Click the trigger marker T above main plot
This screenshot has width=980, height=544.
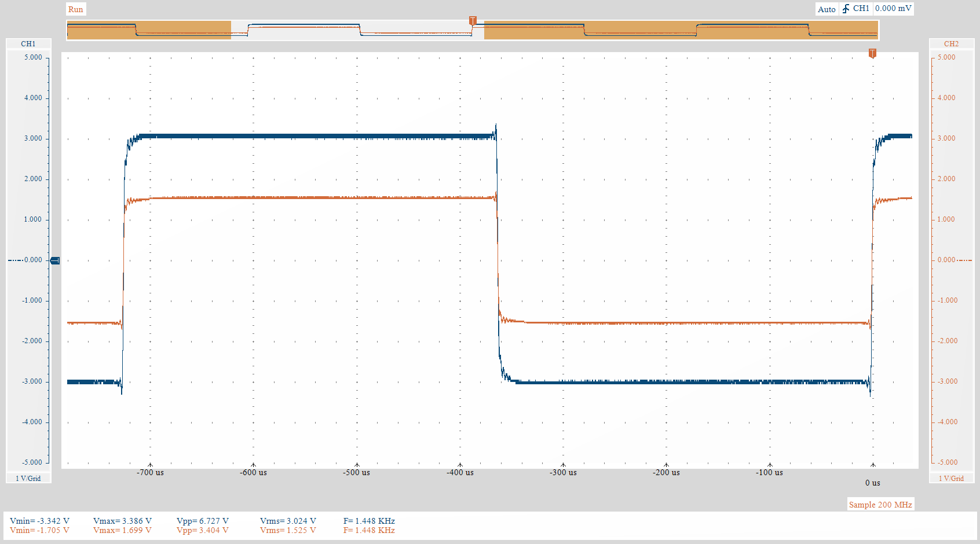(x=872, y=53)
